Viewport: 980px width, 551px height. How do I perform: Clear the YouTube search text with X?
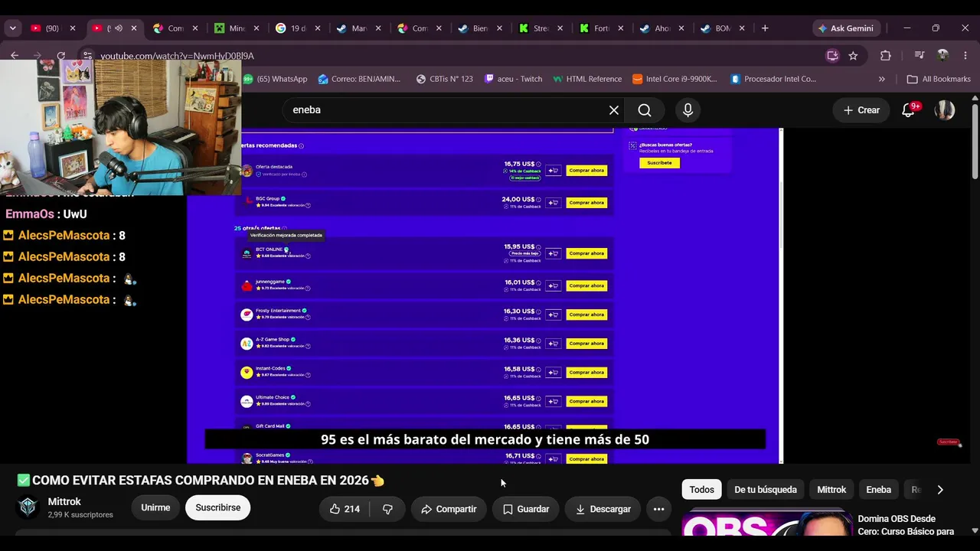[x=614, y=109]
